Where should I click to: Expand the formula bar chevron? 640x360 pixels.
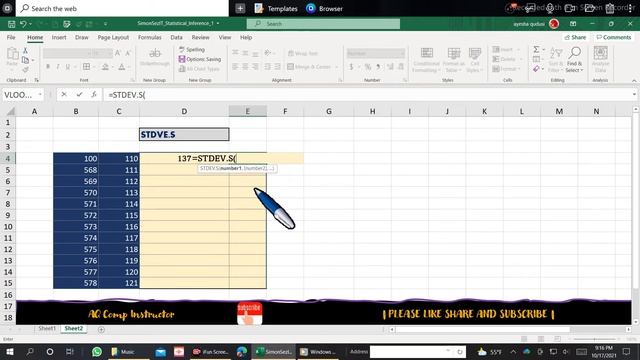[634, 95]
